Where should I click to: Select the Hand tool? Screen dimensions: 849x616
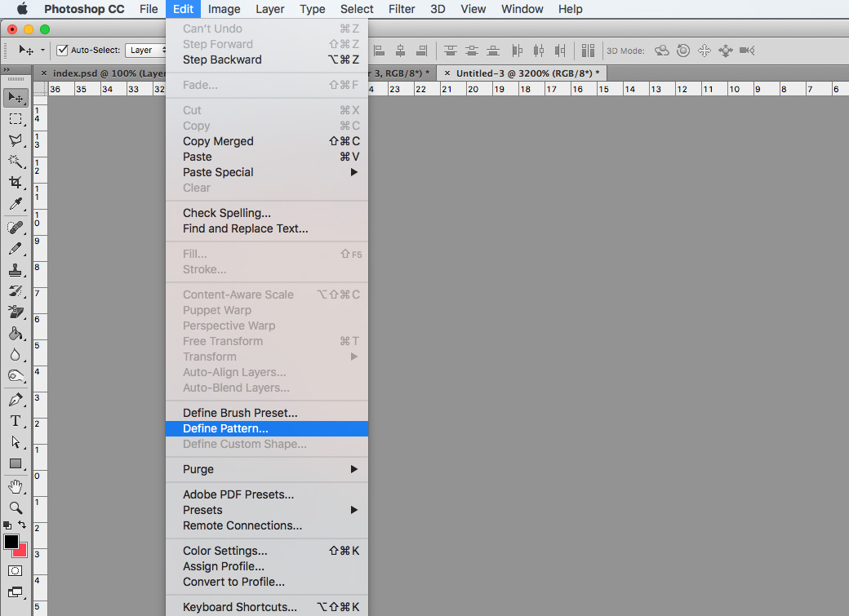click(16, 486)
